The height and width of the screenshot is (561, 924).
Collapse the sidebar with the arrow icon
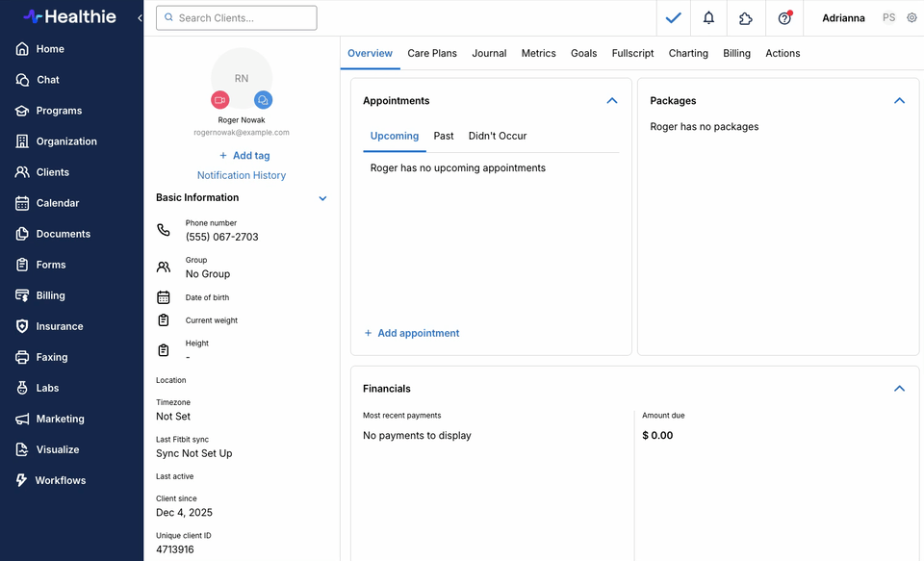[x=140, y=18]
